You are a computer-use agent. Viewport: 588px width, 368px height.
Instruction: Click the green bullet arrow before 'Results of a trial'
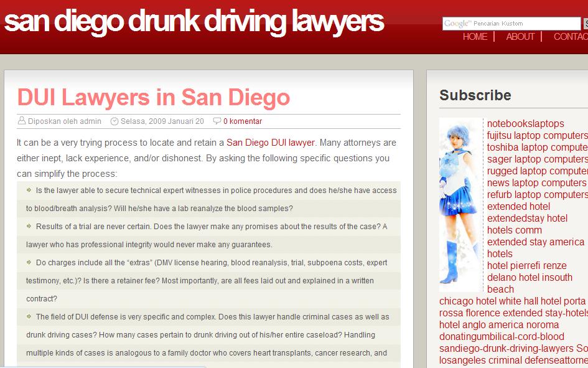(29, 226)
